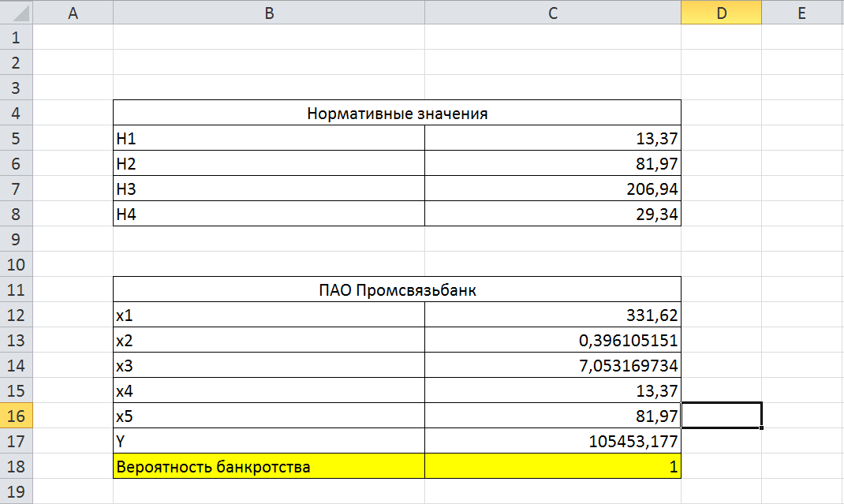844x504 pixels.
Task: Select column B header
Action: pyautogui.click(x=269, y=13)
